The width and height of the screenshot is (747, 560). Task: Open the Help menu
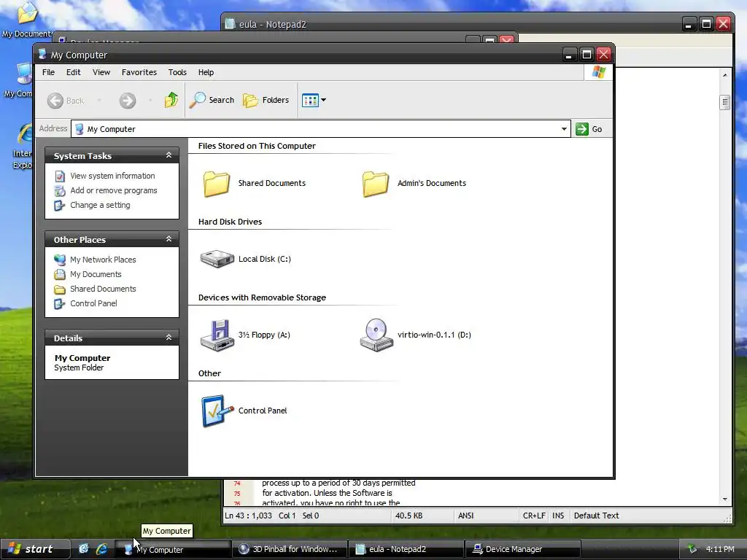coord(206,72)
